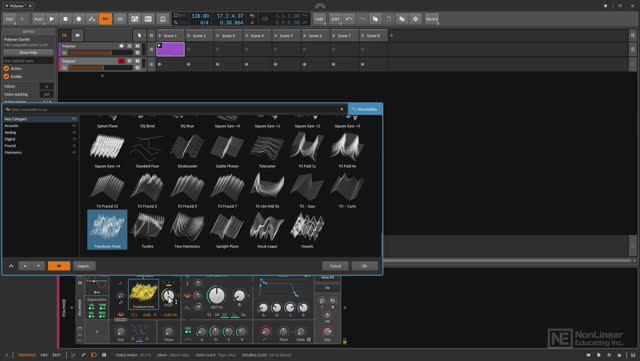Stop playback using the transport stop button
The height and width of the screenshot is (361, 640).
click(65, 19)
